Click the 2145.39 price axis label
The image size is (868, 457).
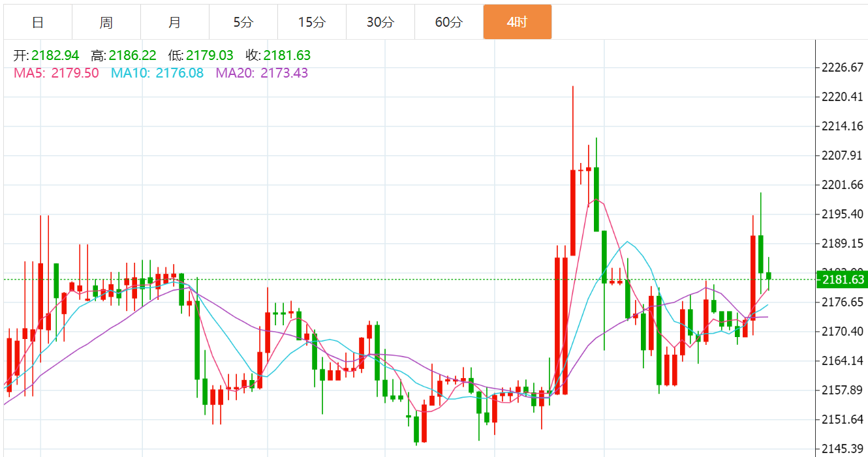[842, 449]
